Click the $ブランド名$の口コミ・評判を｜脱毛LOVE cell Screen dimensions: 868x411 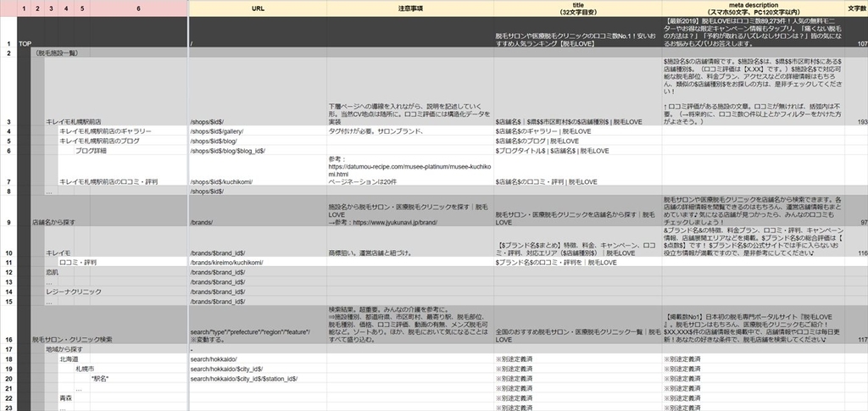577,262
